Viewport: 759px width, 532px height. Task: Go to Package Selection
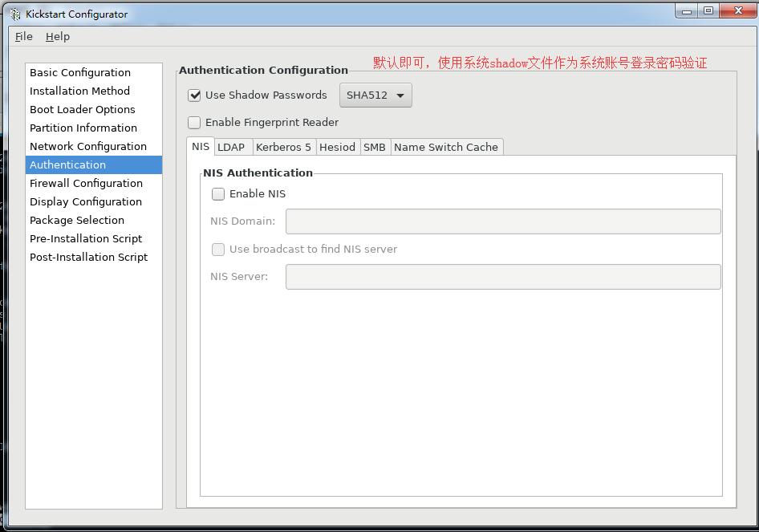[94, 220]
